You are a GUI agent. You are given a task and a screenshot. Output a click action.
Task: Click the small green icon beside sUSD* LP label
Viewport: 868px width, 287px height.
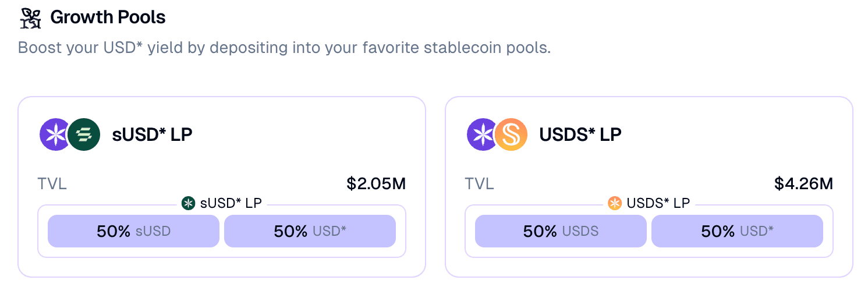coord(188,203)
